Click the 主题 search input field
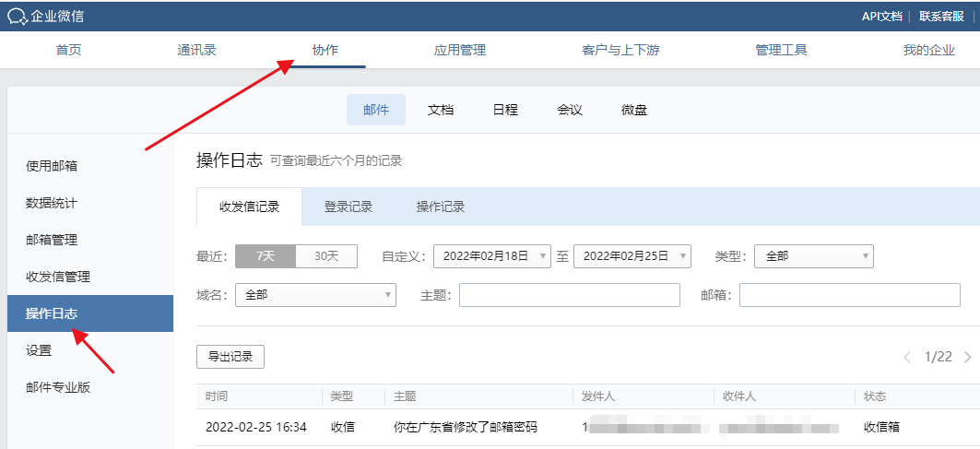This screenshot has height=449, width=980. [x=569, y=295]
